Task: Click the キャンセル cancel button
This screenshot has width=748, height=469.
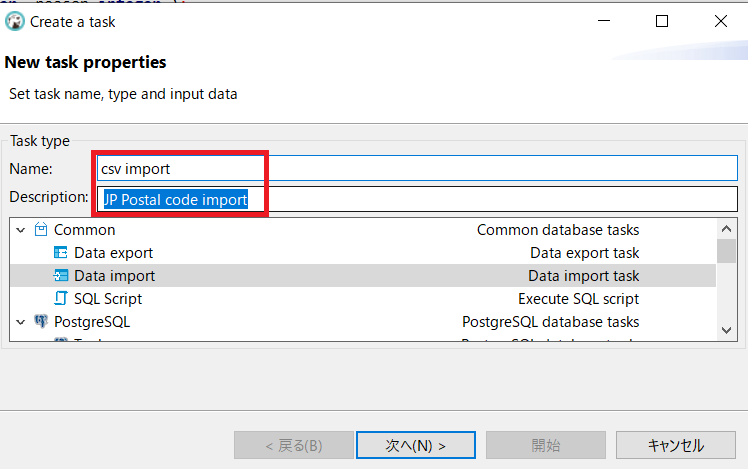Action: point(675,445)
